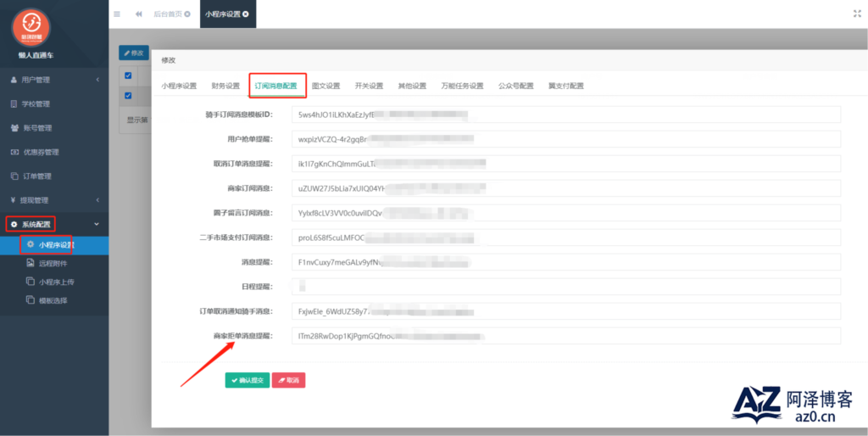Viewport: 868px width, 436px height.
Task: Click the 小程序上传 copy icon
Action: pyautogui.click(x=31, y=282)
